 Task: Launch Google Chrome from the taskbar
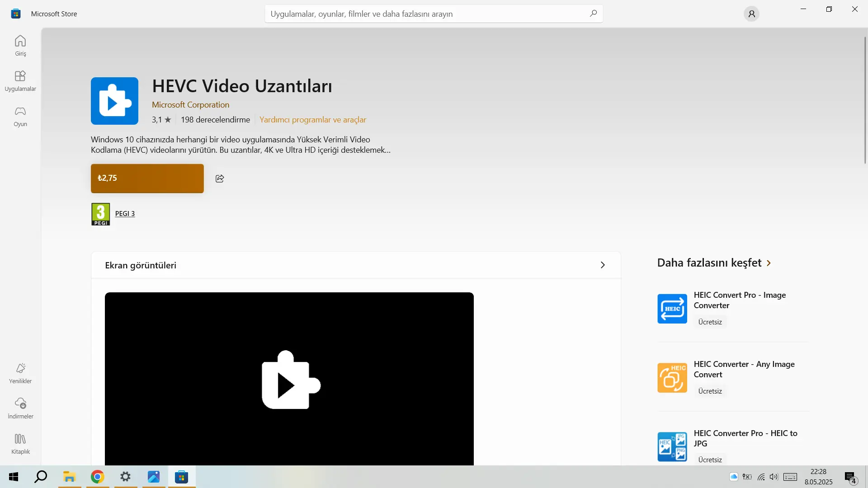click(97, 477)
